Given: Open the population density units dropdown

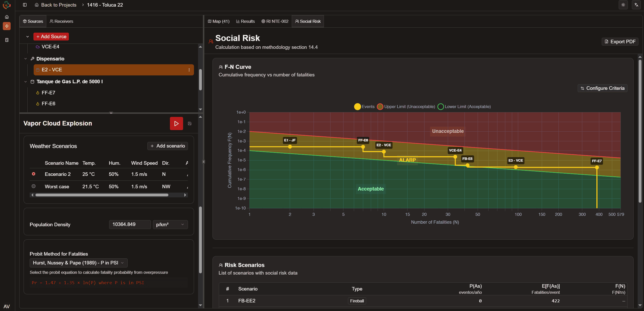Looking at the screenshot, I should pos(170,224).
